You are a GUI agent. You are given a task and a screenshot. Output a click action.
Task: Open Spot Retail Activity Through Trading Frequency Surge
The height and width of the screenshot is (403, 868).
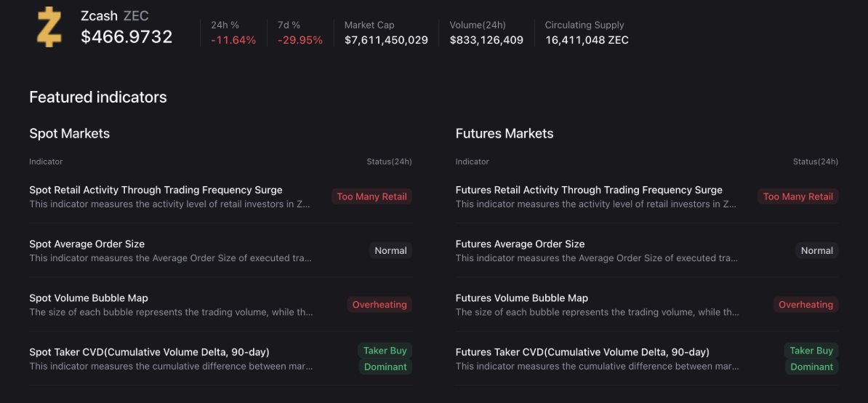pos(156,190)
